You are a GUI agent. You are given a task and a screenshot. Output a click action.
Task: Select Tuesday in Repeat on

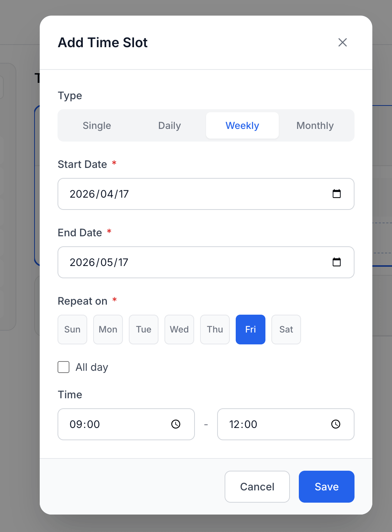tap(143, 329)
